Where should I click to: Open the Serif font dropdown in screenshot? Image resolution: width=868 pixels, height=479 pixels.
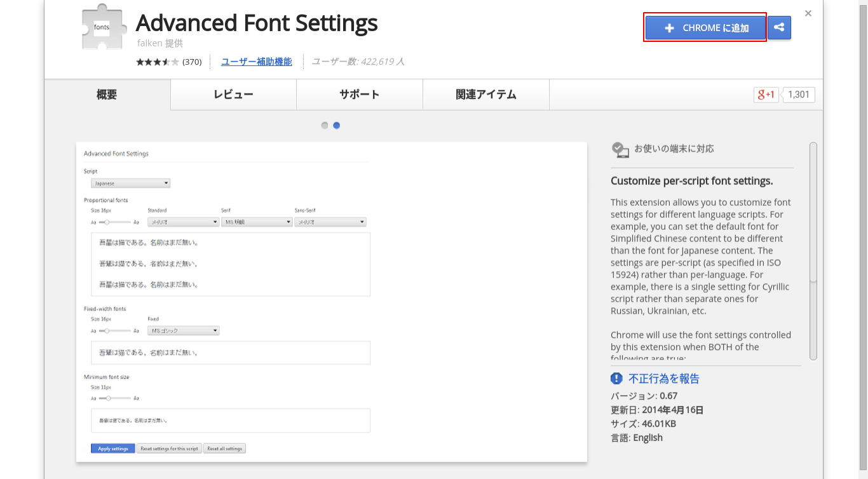click(x=257, y=222)
